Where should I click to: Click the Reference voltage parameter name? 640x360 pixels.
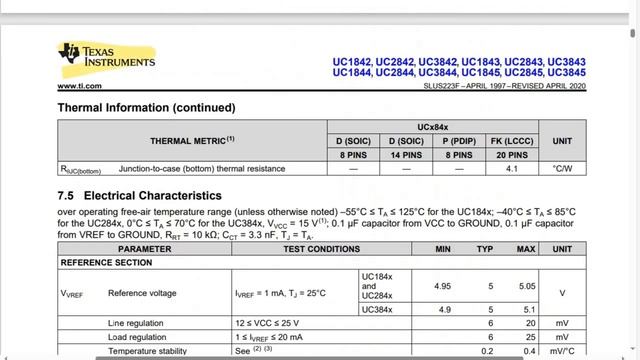(142, 293)
